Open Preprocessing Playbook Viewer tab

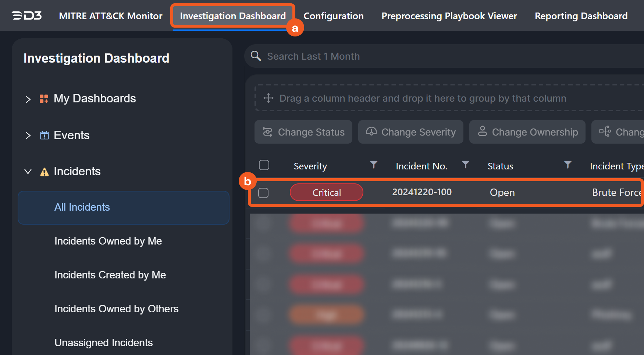(x=449, y=16)
